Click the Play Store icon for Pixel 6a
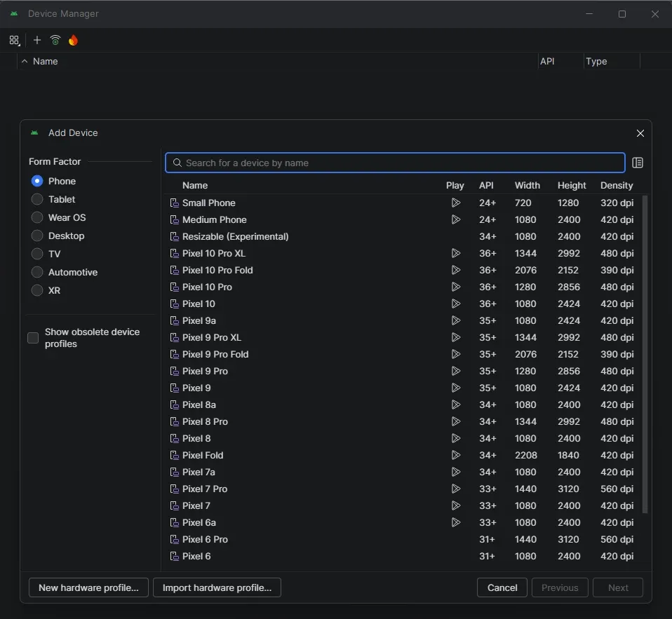 (x=456, y=523)
